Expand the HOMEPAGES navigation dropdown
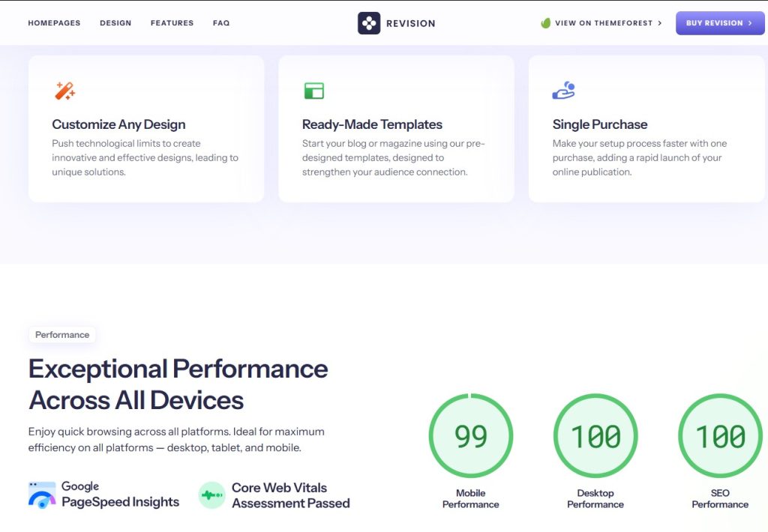 54,23
